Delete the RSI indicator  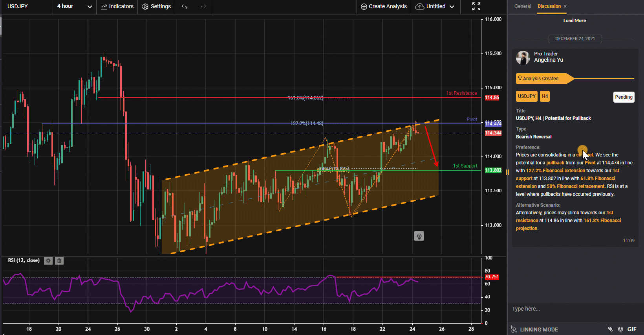tap(59, 261)
